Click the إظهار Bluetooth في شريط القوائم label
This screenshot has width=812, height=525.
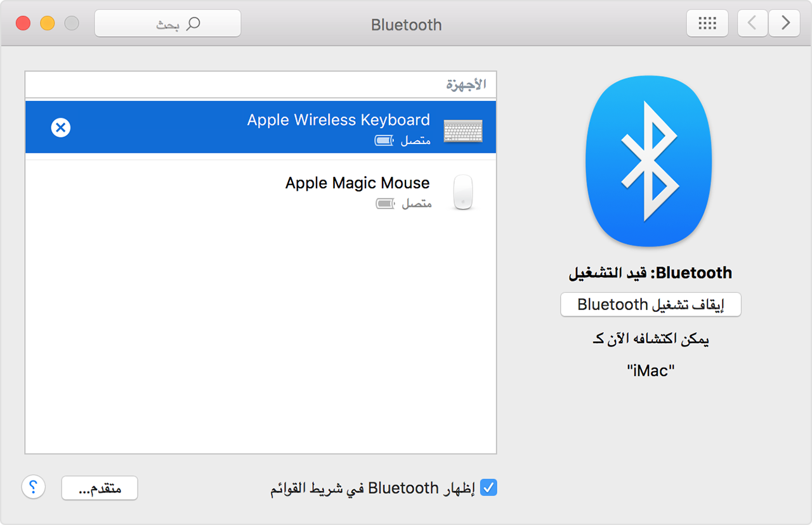pos(373,488)
